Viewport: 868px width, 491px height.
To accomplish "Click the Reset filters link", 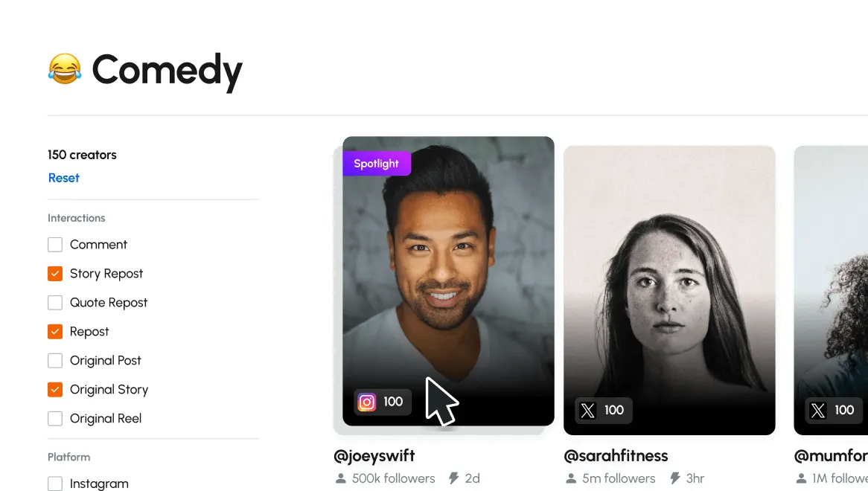I will 64,178.
